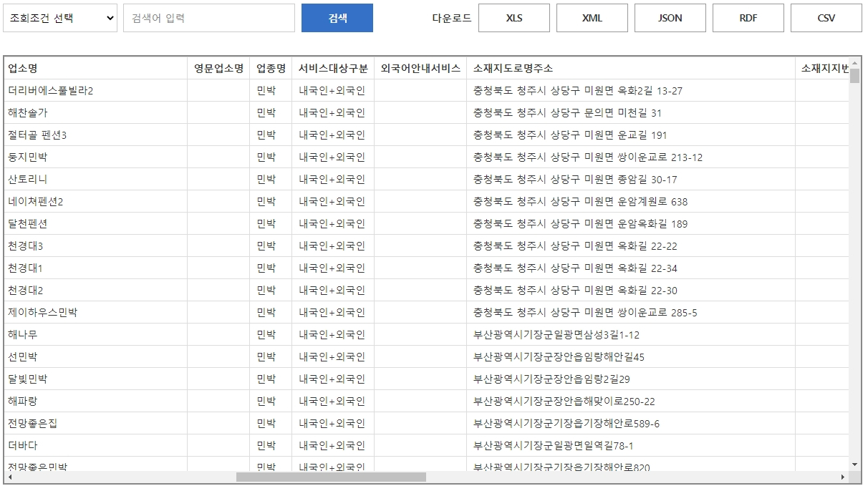The height and width of the screenshot is (491, 868).
Task: Click the horizontal scrollbar thumb
Action: coord(331,477)
